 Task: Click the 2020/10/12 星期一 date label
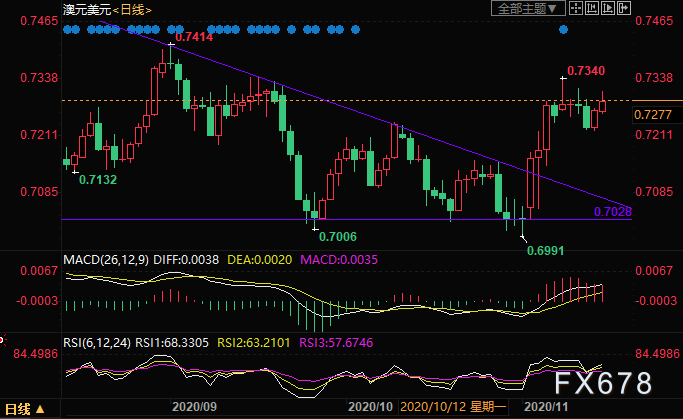coord(453,407)
